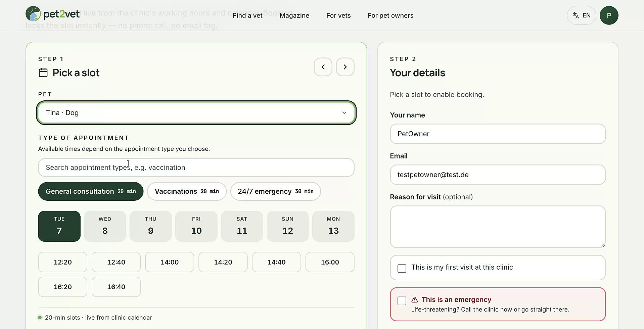Screen dimensions: 644x329
Task: Tick the This is an emergency checkbox
Action: pyautogui.click(x=402, y=300)
